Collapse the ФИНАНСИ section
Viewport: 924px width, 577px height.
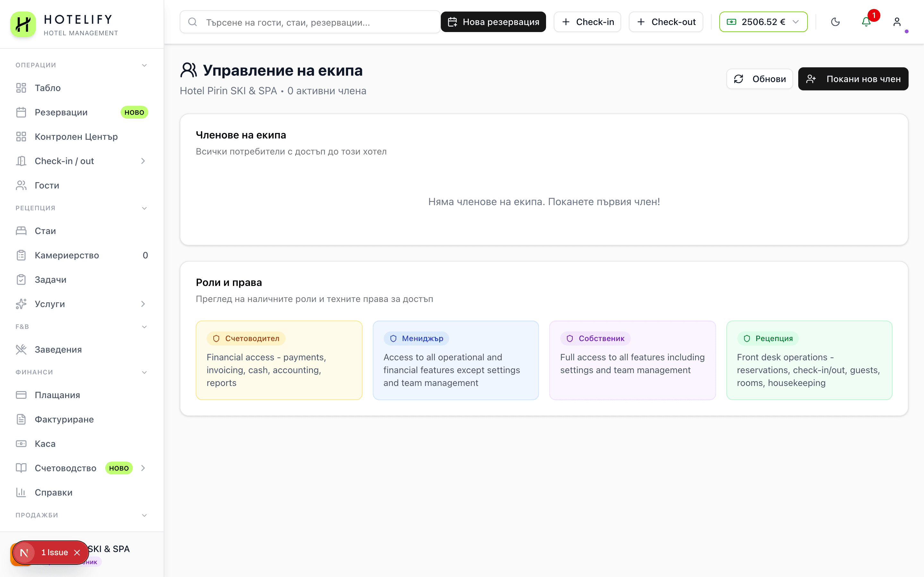[144, 372]
